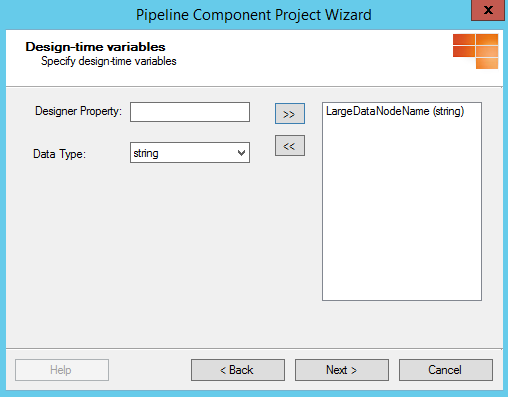508x397 pixels.
Task: Click the Designer Property label
Action: click(78, 111)
